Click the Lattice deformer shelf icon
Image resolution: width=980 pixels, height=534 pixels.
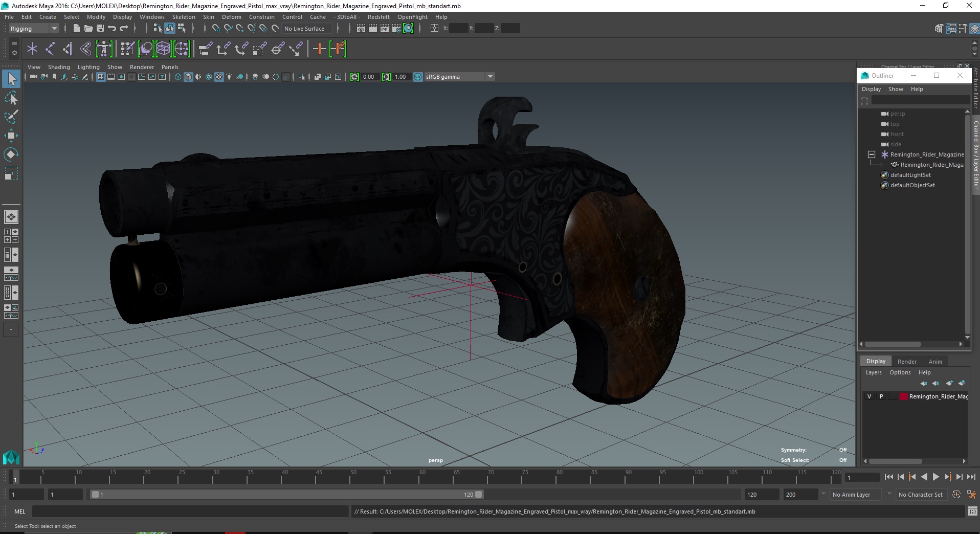164,49
